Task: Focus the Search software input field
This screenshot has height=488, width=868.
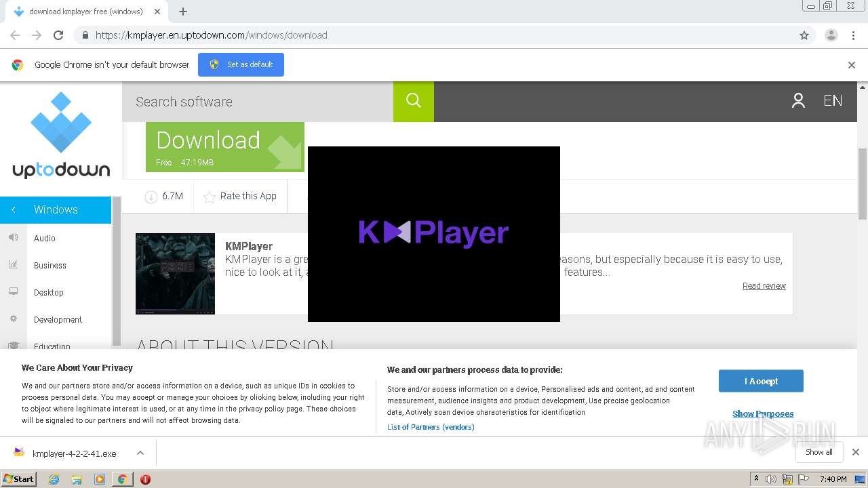Action: [258, 102]
